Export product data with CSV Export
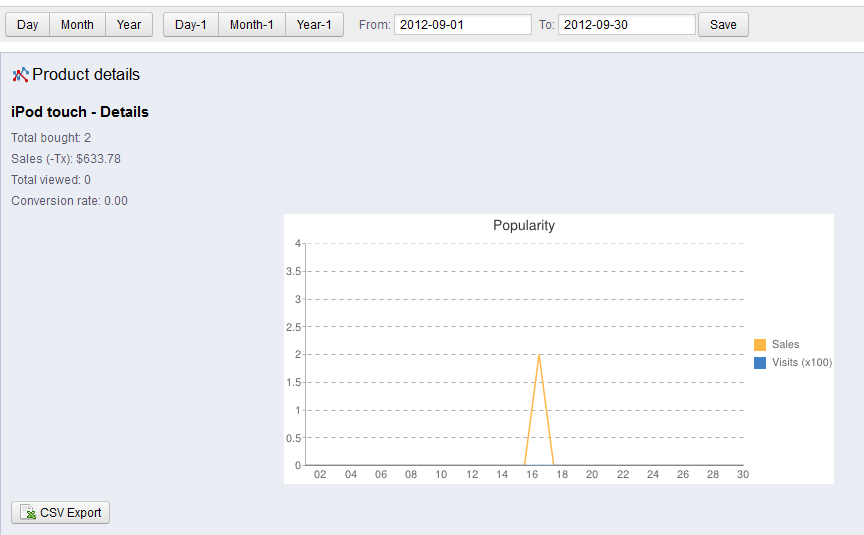 coord(61,512)
